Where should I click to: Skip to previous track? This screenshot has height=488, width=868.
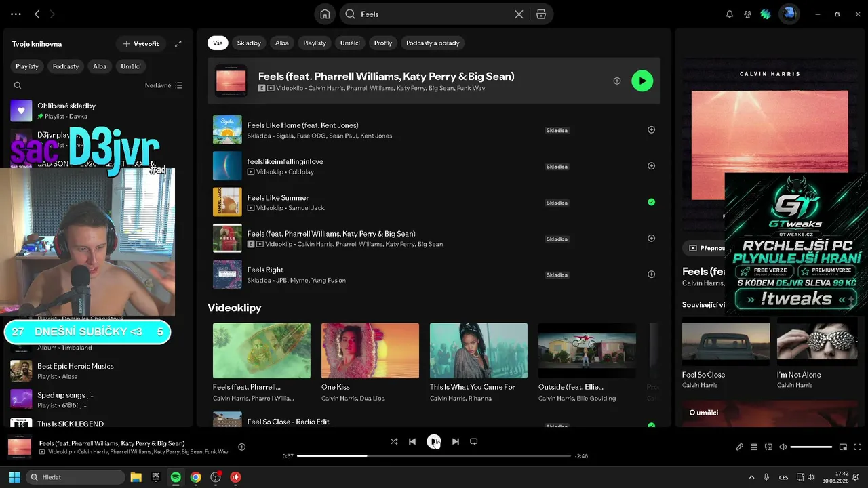[412, 441]
